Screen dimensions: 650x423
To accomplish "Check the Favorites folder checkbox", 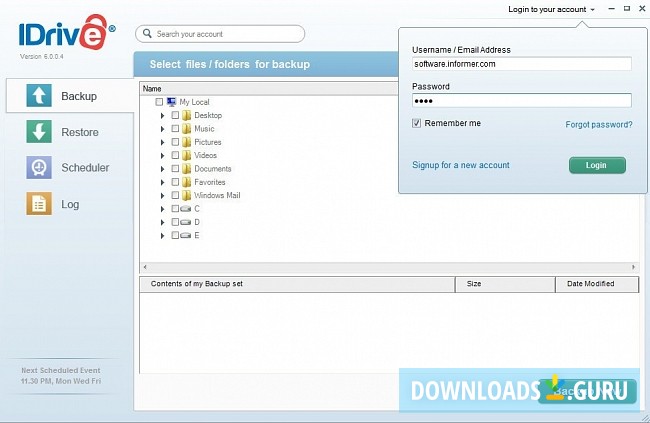I will (x=175, y=182).
